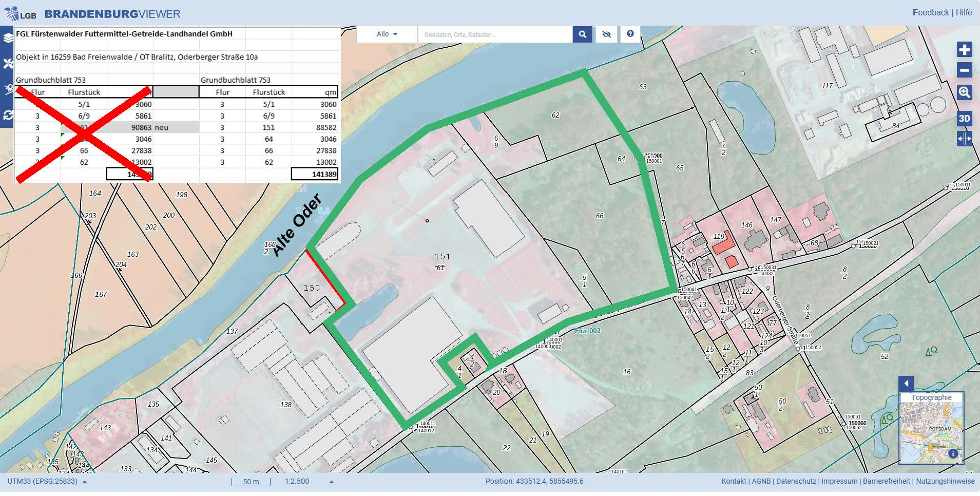
Task: Open the Datenschutz footer link
Action: pos(796,482)
